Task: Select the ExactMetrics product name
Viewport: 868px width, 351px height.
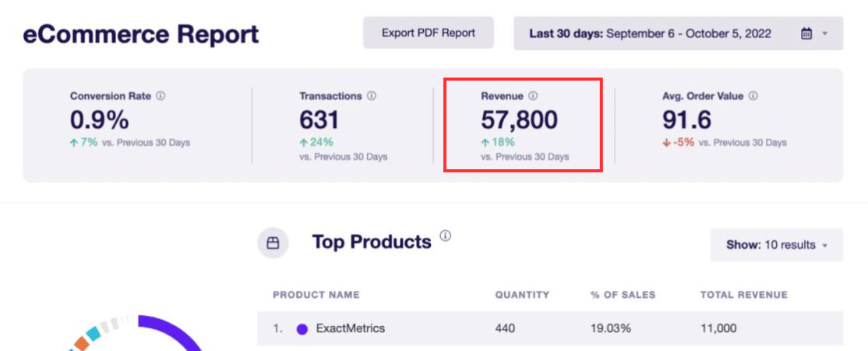Action: [x=351, y=328]
